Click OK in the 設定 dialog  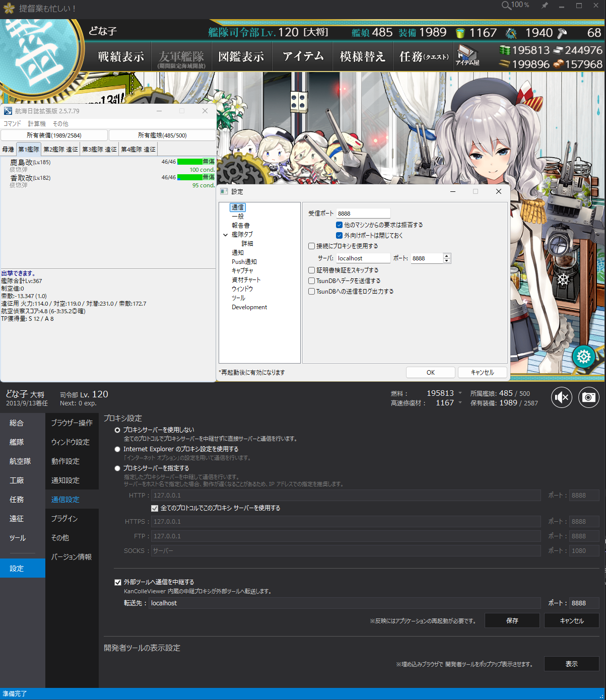pyautogui.click(x=431, y=373)
